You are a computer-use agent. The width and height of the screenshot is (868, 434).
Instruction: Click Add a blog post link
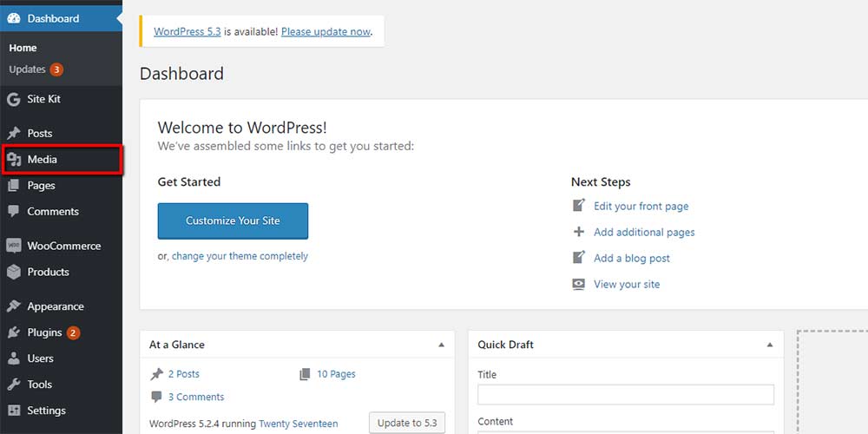632,258
